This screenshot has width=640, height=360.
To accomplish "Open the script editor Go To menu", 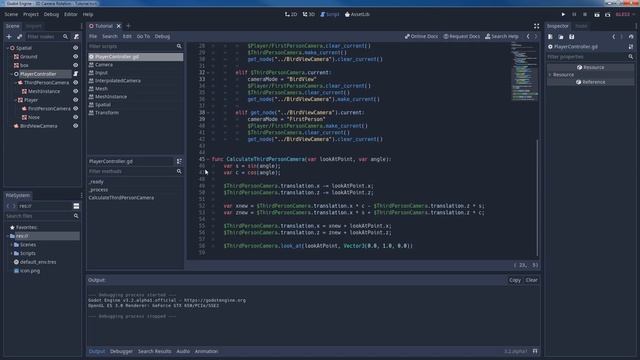I will coord(143,36).
